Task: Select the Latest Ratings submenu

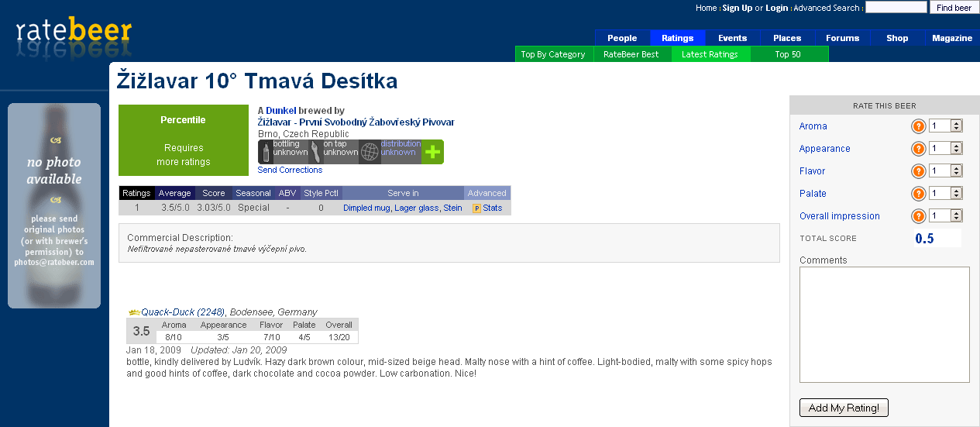Action: pos(710,54)
